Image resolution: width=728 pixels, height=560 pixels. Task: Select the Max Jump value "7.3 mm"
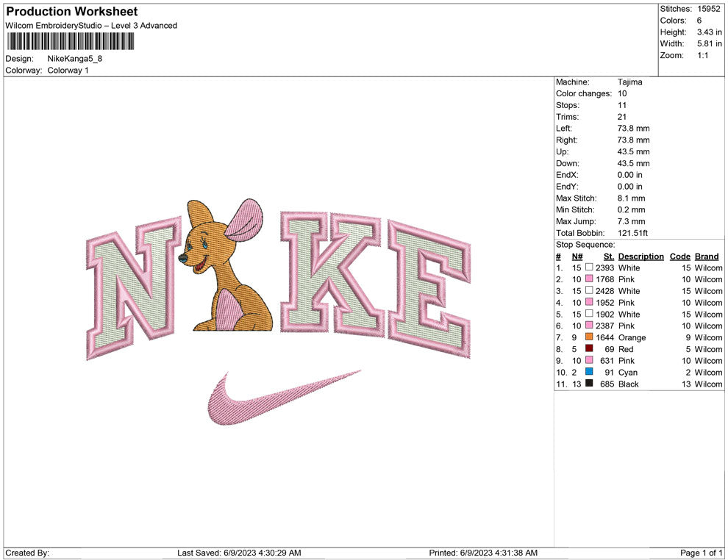632,221
